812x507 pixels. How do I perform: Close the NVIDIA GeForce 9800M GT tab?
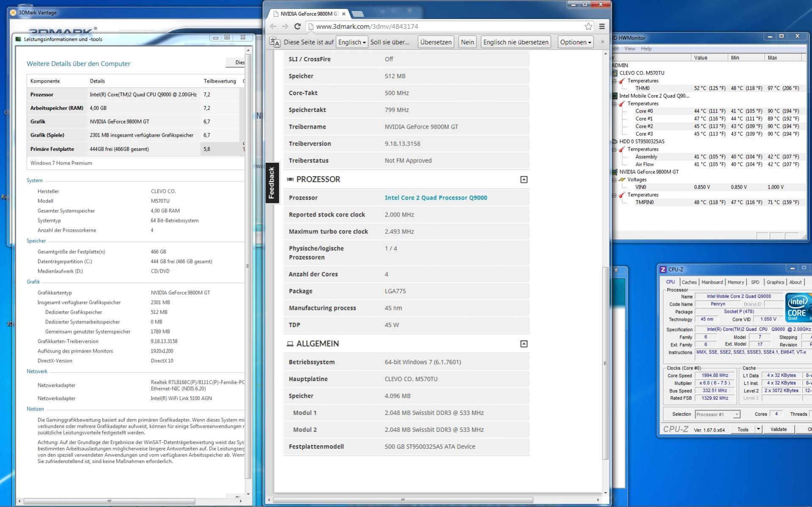pyautogui.click(x=344, y=14)
